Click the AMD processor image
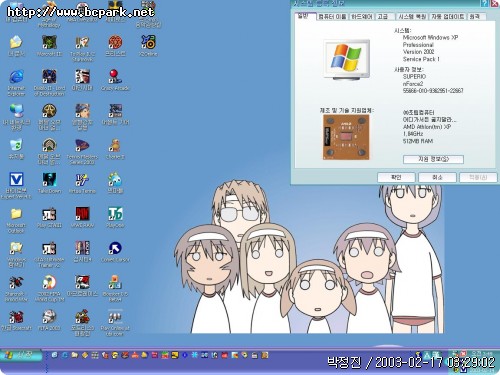 tap(346, 137)
